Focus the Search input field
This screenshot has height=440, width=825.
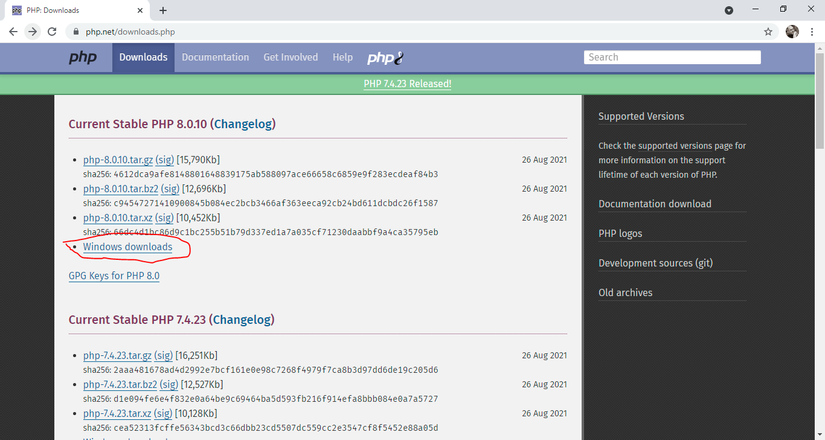[x=672, y=57]
